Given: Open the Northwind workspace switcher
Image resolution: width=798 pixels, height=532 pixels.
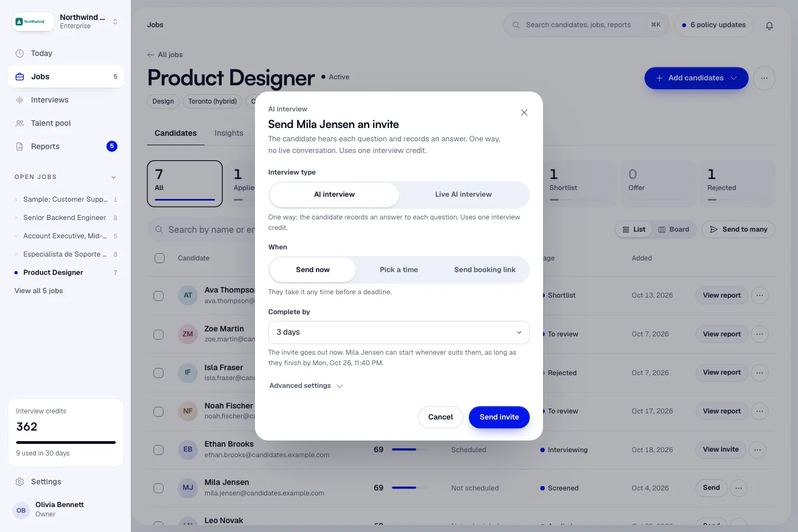Looking at the screenshot, I should (65, 22).
